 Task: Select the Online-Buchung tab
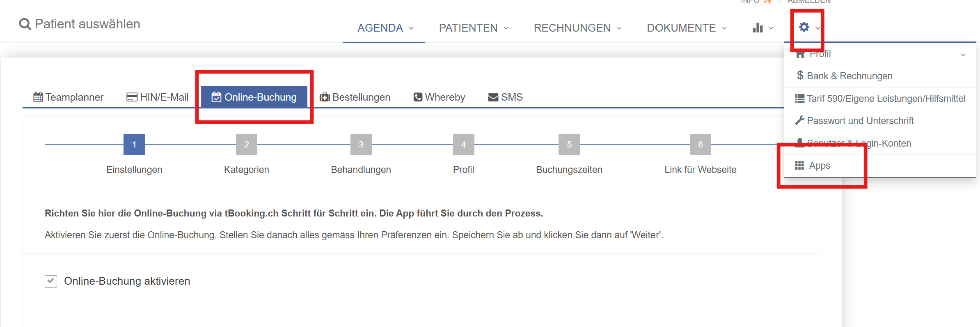coord(254,97)
